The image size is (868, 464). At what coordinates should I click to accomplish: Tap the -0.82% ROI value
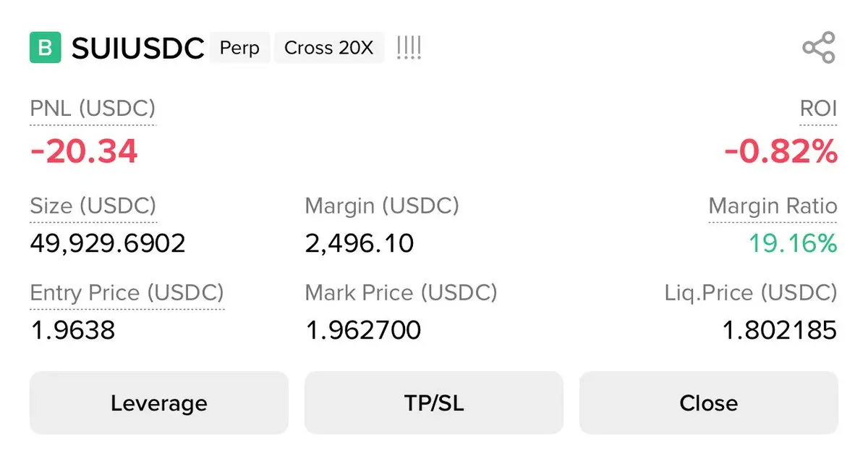pos(780,151)
